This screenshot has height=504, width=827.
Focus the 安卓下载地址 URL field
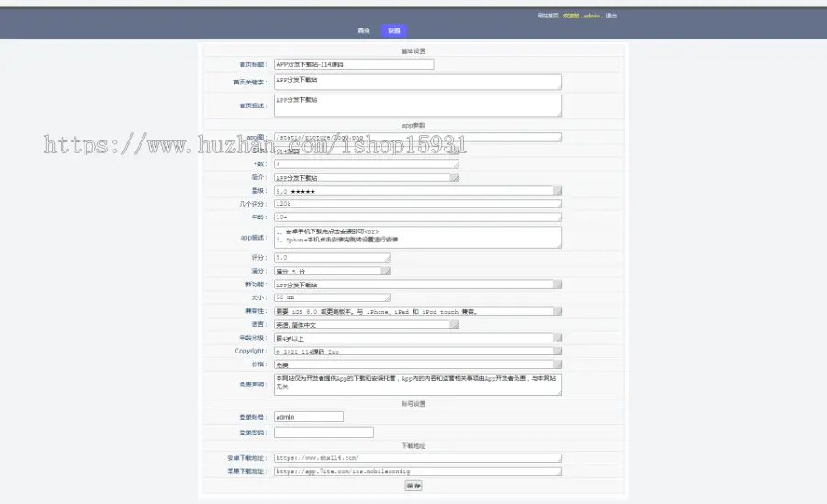pyautogui.click(x=418, y=458)
